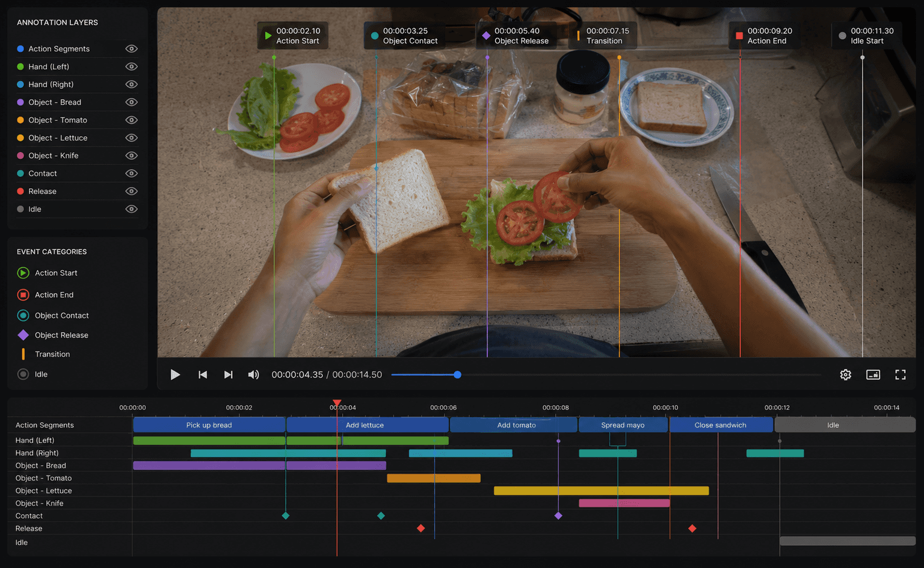Select the Object Release diamond icon

(x=23, y=335)
